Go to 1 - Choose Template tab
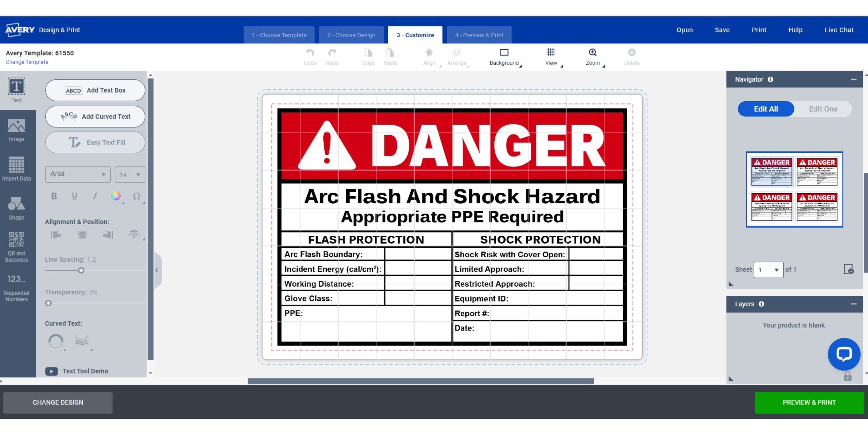This screenshot has width=868, height=434. point(279,35)
